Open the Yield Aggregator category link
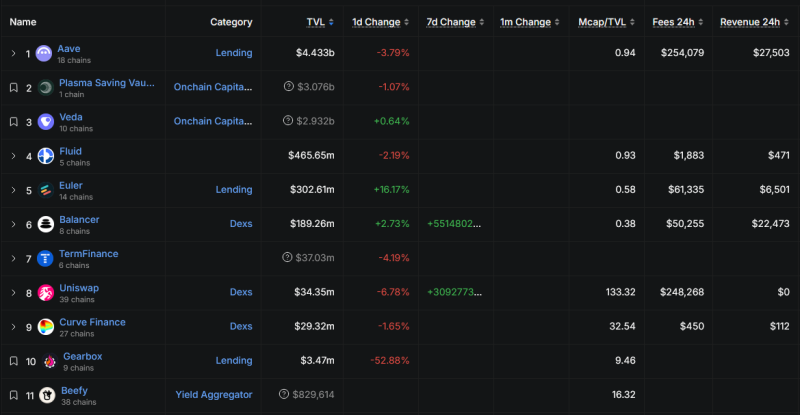The image size is (800, 415). [213, 395]
